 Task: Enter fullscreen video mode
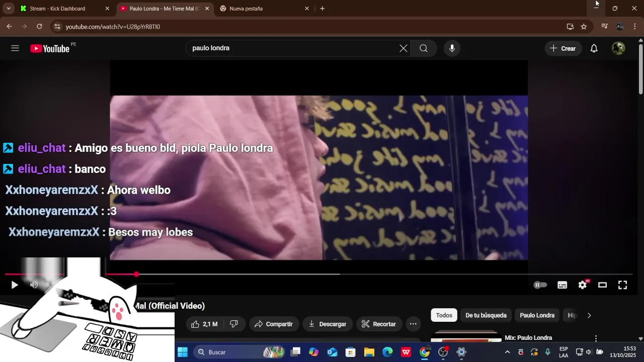[622, 285]
